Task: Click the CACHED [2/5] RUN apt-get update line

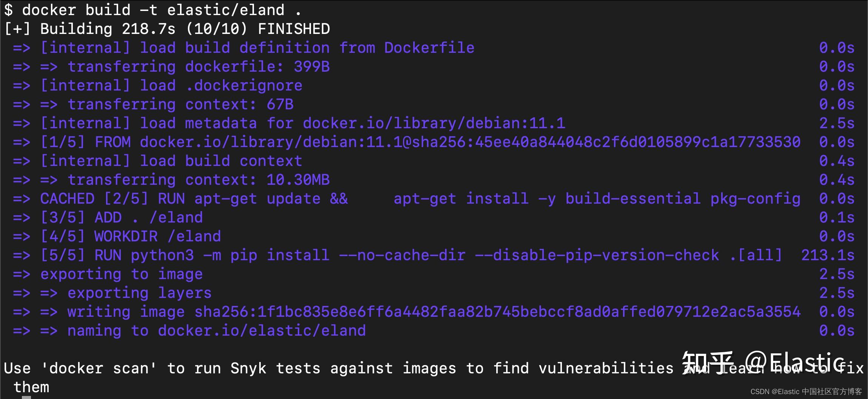Action: click(420, 199)
